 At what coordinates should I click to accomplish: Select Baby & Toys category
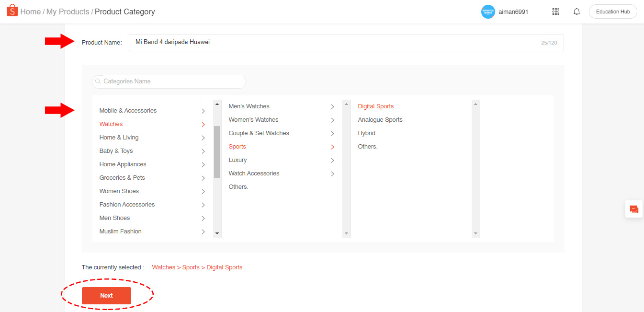click(x=116, y=151)
